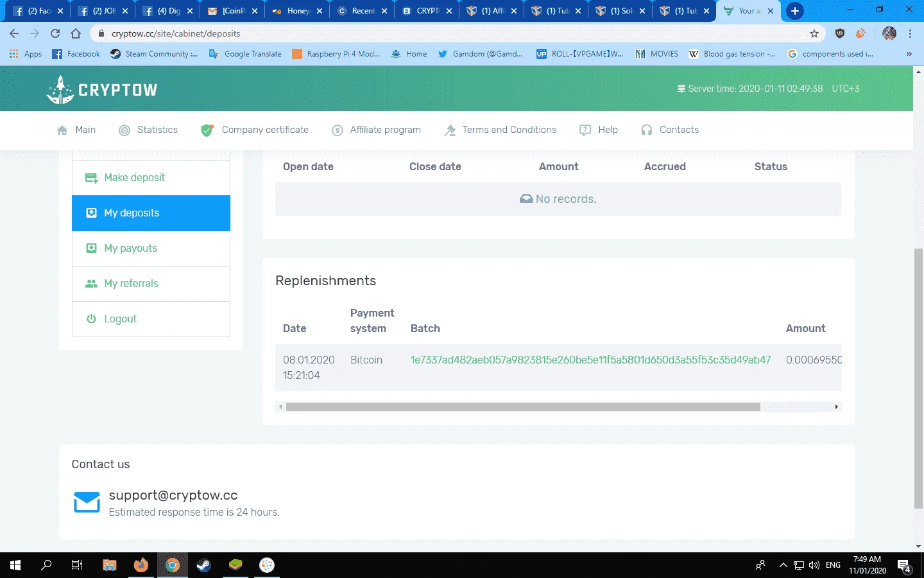
Task: Click the Open date column header
Action: (308, 166)
